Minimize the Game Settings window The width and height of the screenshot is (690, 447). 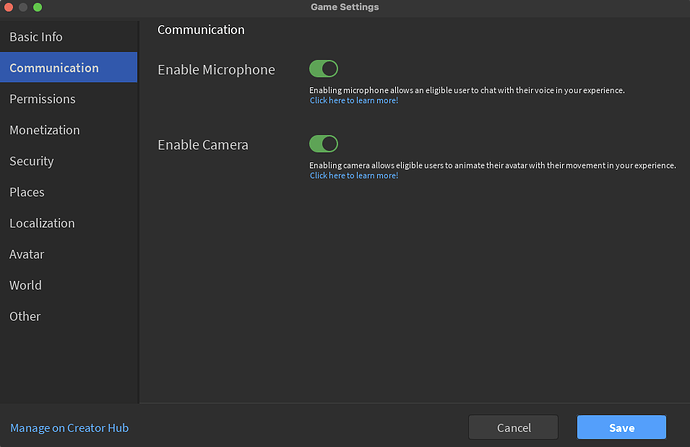point(22,7)
